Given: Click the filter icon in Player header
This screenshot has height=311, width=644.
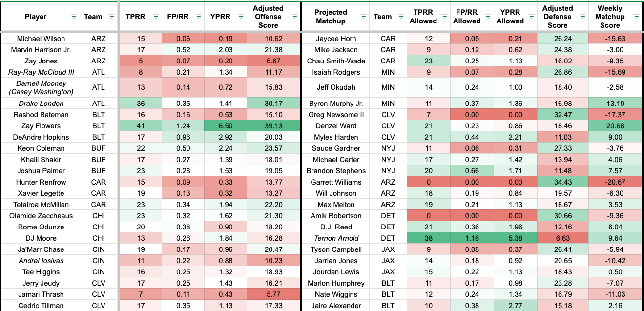Looking at the screenshot, I should point(74,16).
